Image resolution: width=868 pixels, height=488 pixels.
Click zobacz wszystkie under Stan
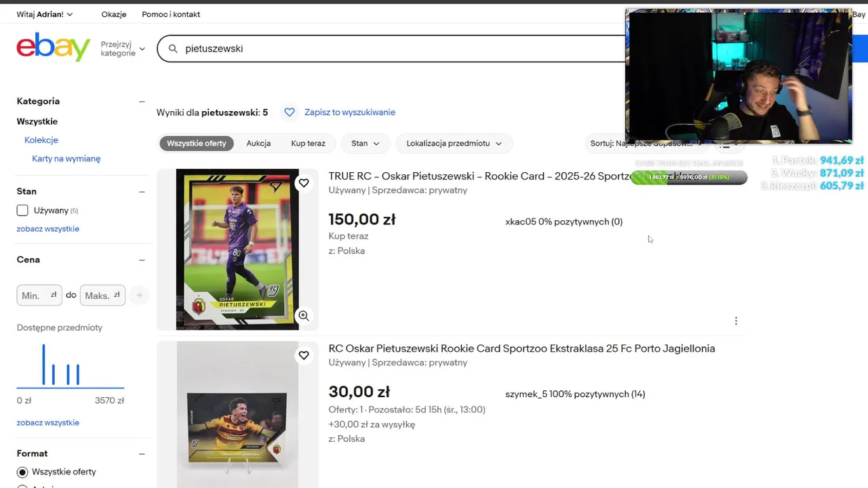pos(48,229)
